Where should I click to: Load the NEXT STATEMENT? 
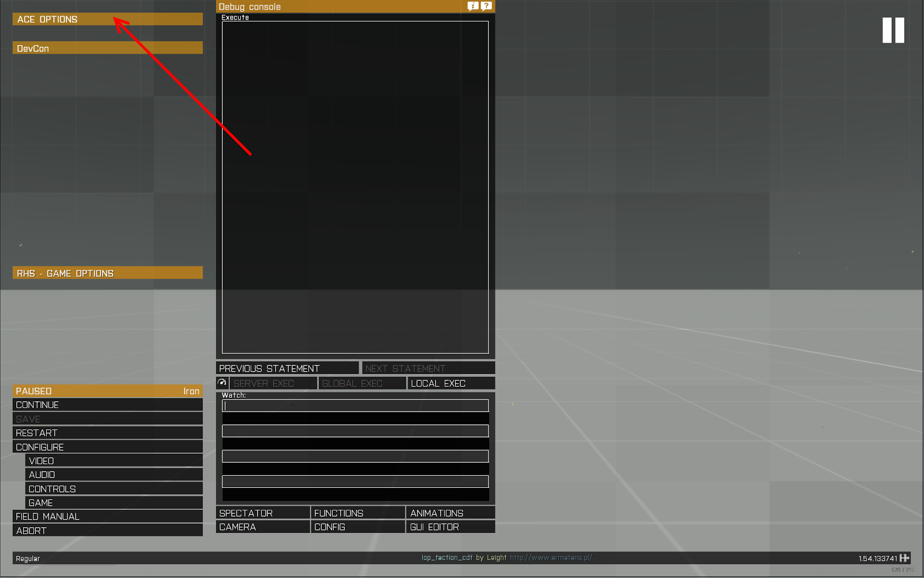coord(429,368)
